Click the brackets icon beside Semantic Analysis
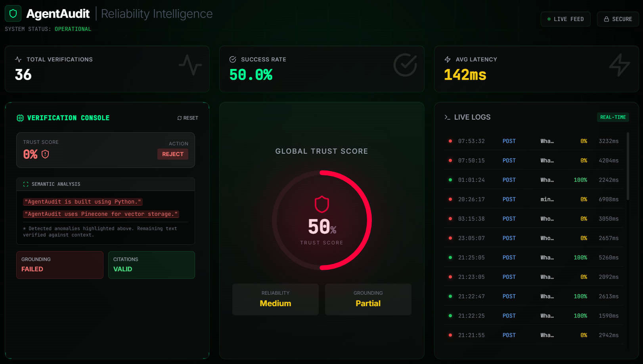 coord(25,184)
